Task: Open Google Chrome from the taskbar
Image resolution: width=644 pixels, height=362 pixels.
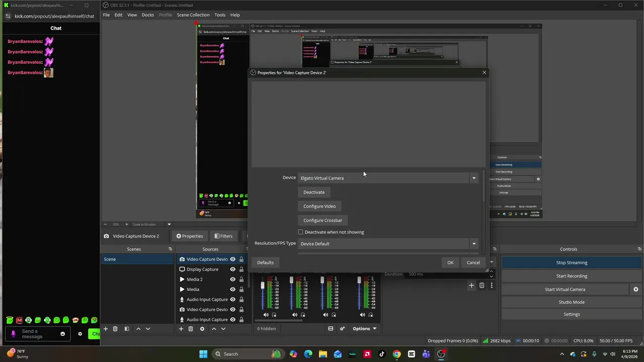Action: [397, 354]
